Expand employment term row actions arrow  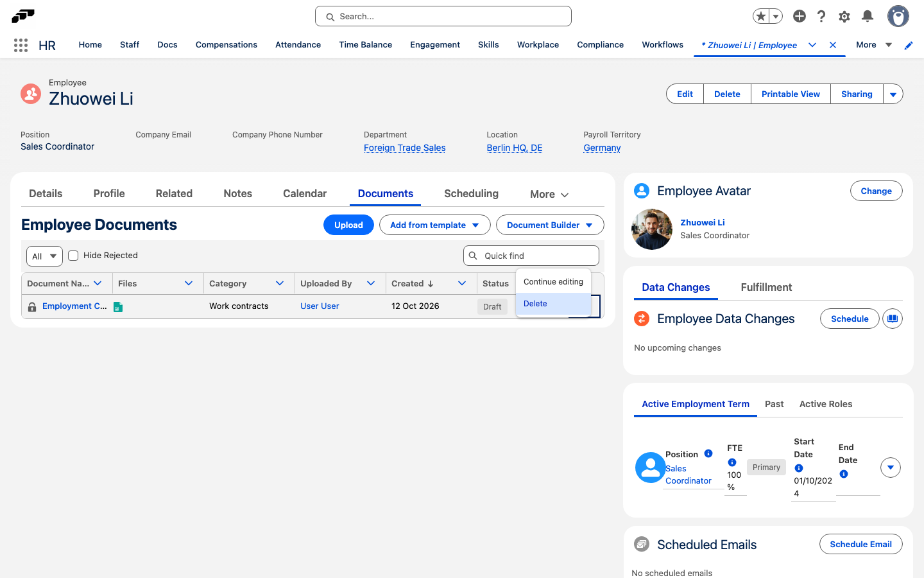click(891, 468)
